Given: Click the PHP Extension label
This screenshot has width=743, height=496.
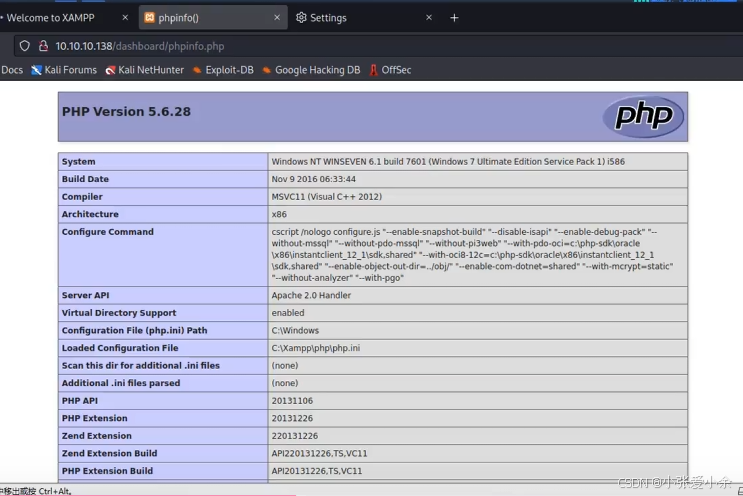Looking at the screenshot, I should click(95, 418).
